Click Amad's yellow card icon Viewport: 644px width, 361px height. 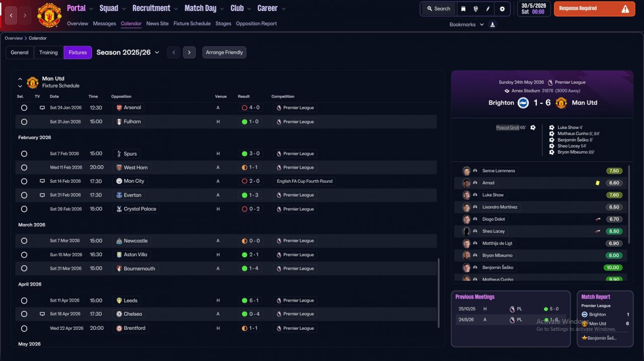point(597,183)
